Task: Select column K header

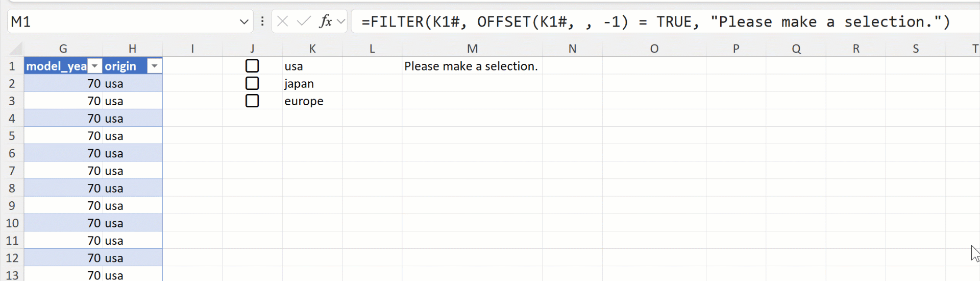Action: pyautogui.click(x=312, y=49)
